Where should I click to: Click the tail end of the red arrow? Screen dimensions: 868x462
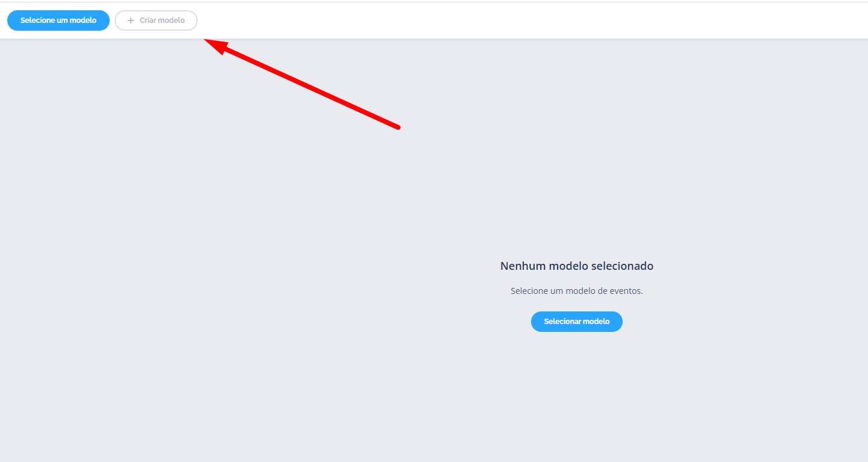(x=398, y=127)
